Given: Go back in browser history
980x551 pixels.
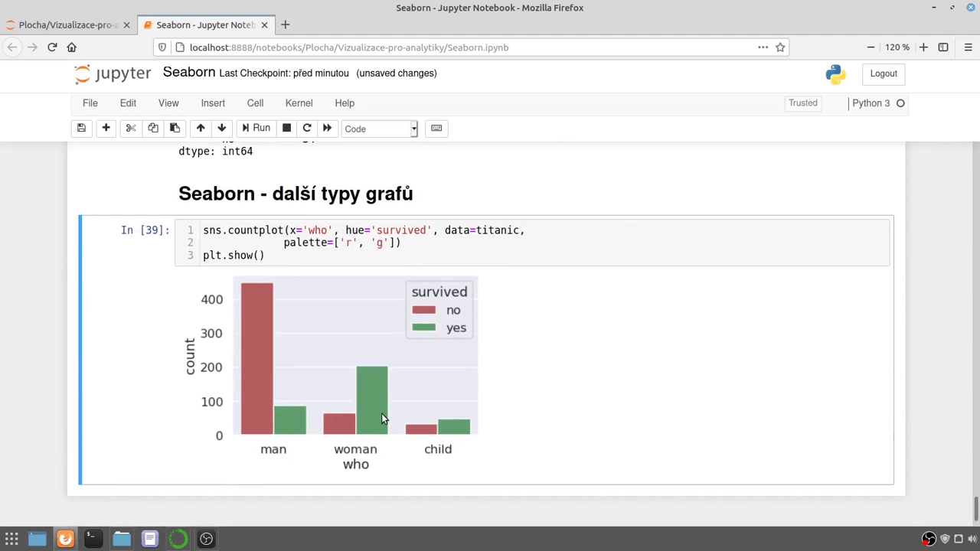Looking at the screenshot, I should click(12, 47).
